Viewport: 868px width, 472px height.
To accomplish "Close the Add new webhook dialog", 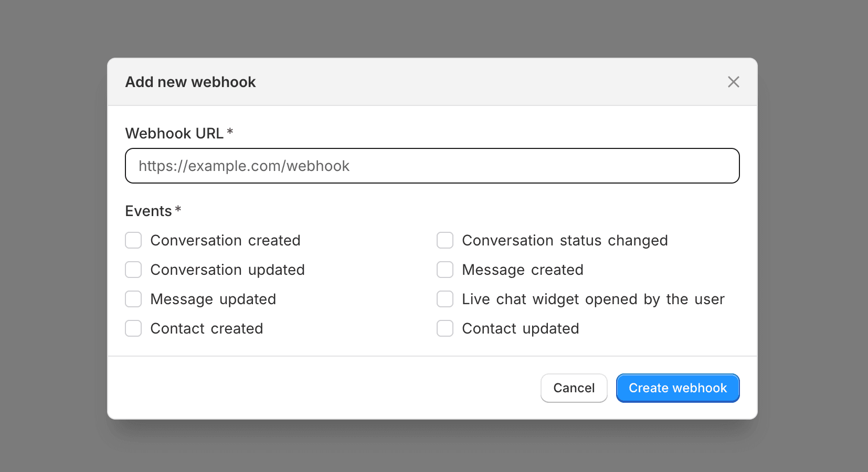I will tap(733, 82).
